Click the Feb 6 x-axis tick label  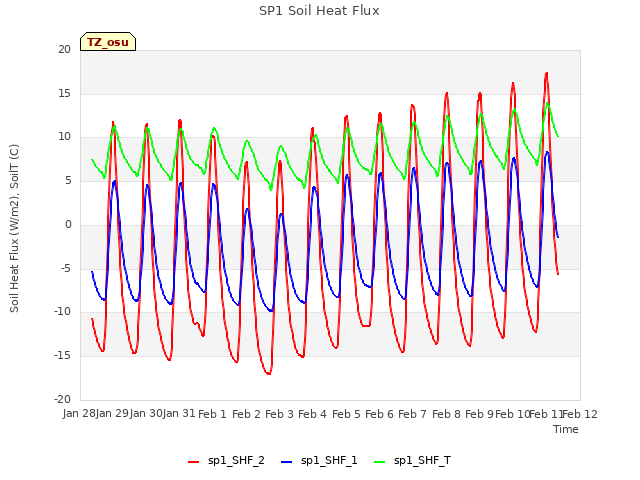point(379,414)
